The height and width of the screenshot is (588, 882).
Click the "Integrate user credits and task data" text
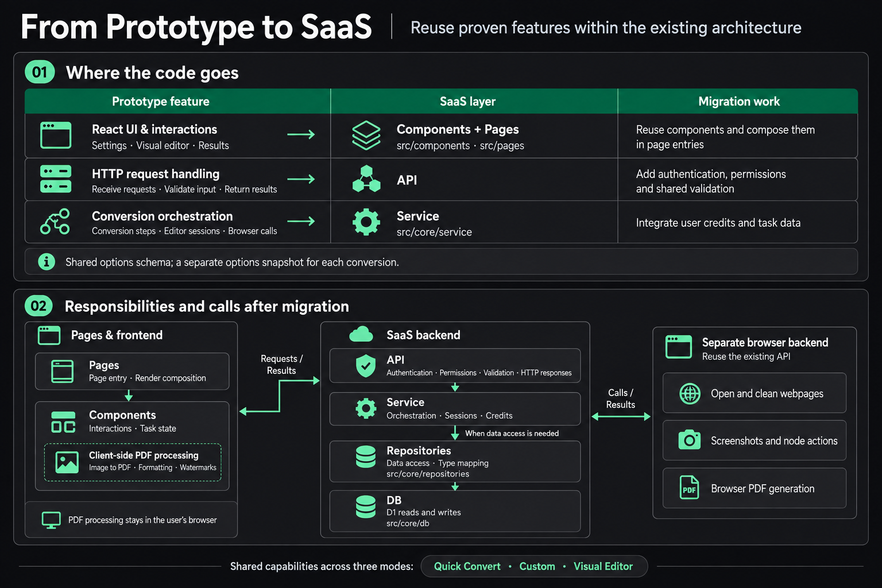tap(718, 223)
